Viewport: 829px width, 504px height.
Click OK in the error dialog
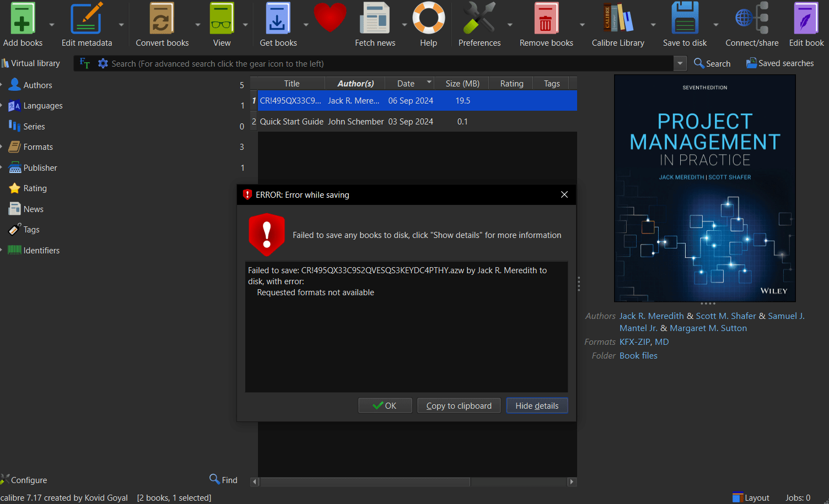pyautogui.click(x=385, y=405)
